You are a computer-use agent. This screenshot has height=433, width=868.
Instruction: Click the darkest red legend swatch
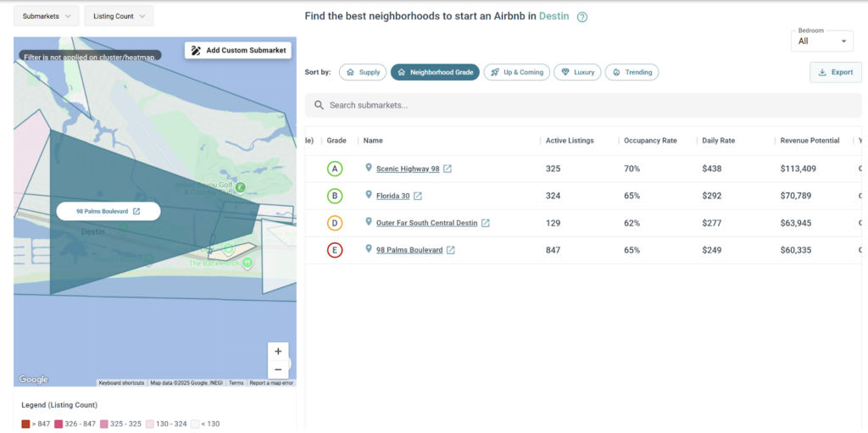point(25,424)
